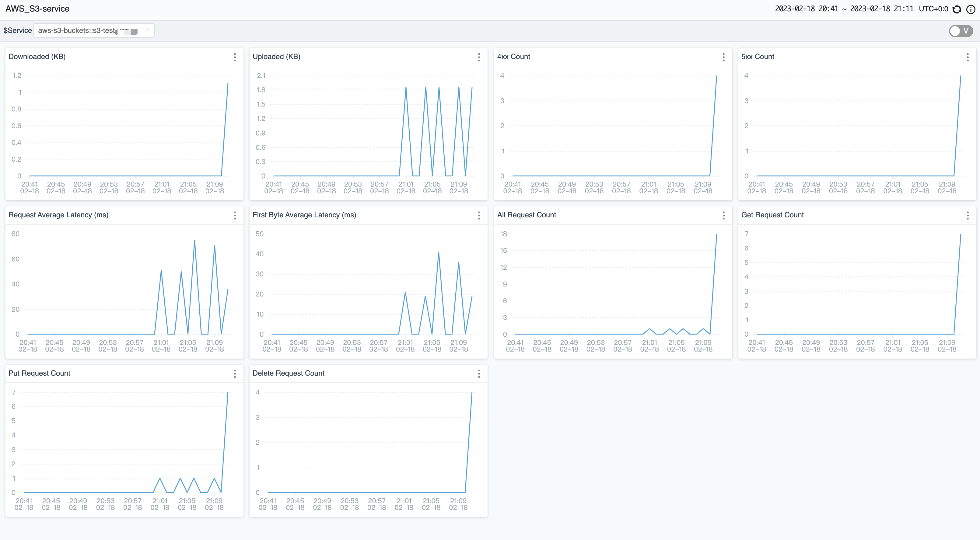
Task: Click the AWS_S3-service dashboard title
Action: click(x=37, y=9)
